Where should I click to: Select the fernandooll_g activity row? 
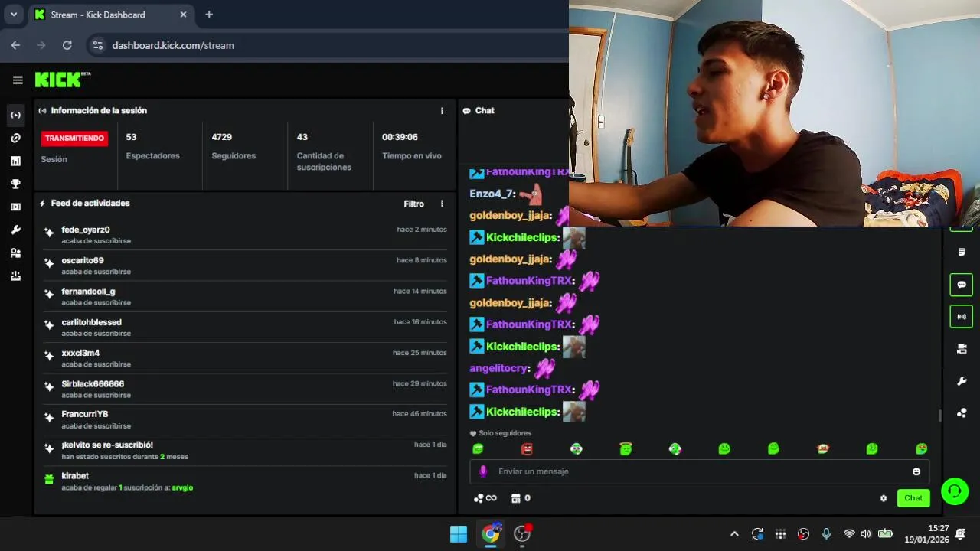[245, 297]
